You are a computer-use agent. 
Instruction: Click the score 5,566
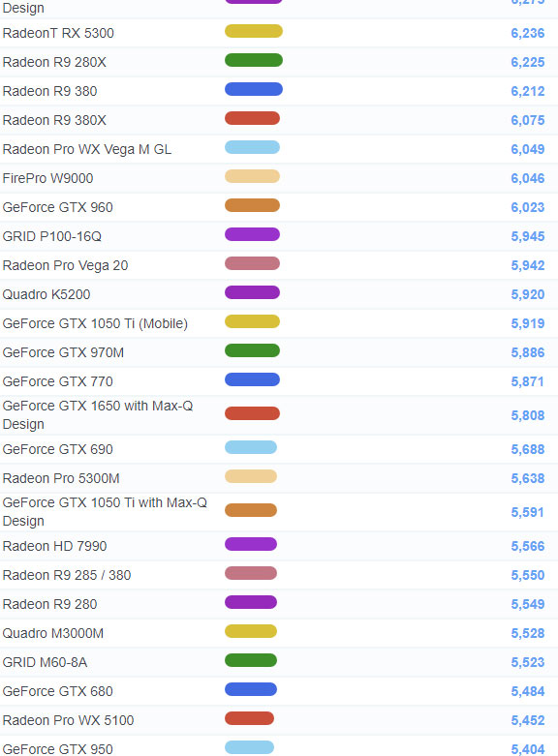(x=528, y=546)
